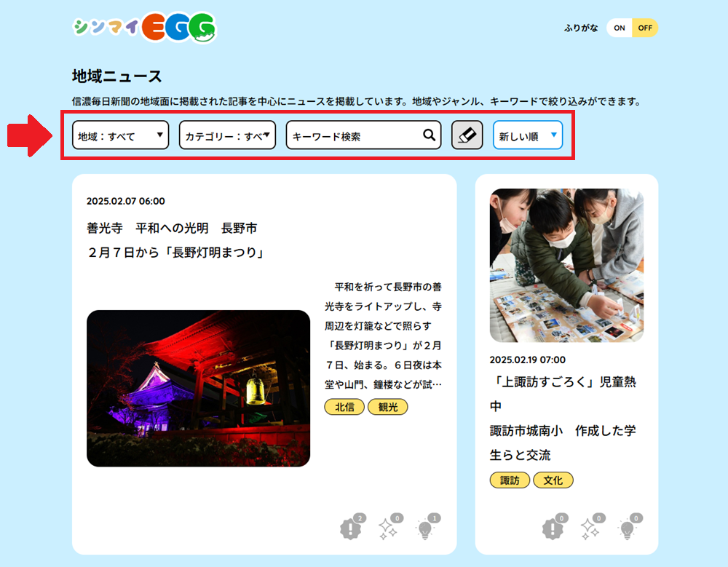Open the 新しい順 sort dropdown
Viewport: 728px width, 567px height.
click(528, 135)
